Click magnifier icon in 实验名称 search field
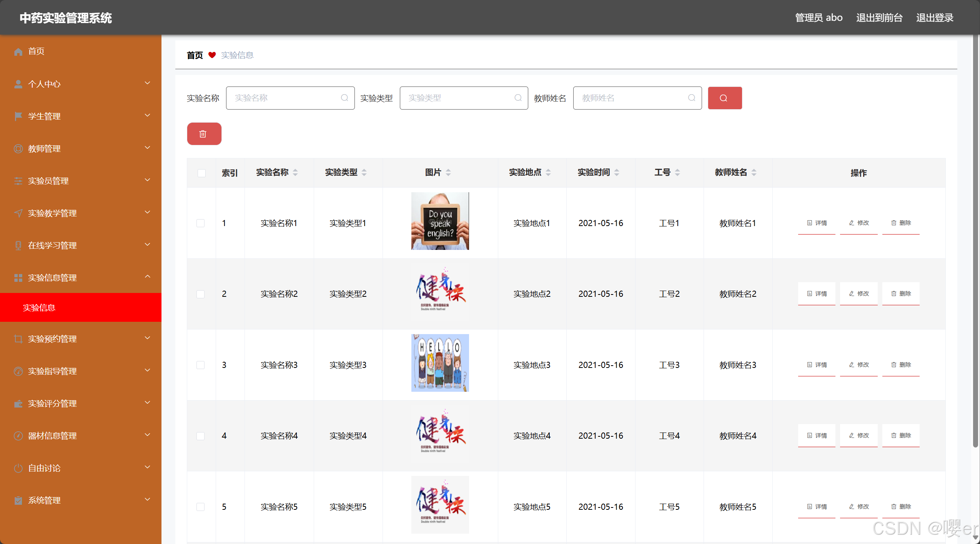This screenshot has height=544, width=980. pos(344,98)
